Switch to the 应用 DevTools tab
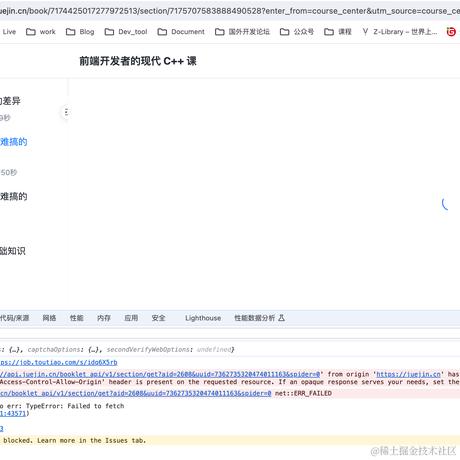This screenshot has height=460, width=460. [x=131, y=318]
